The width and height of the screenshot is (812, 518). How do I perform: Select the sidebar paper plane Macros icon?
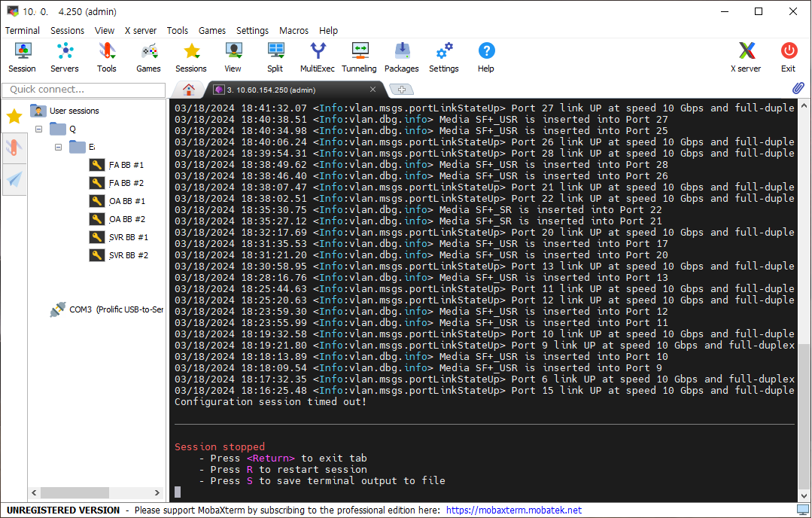point(14,179)
